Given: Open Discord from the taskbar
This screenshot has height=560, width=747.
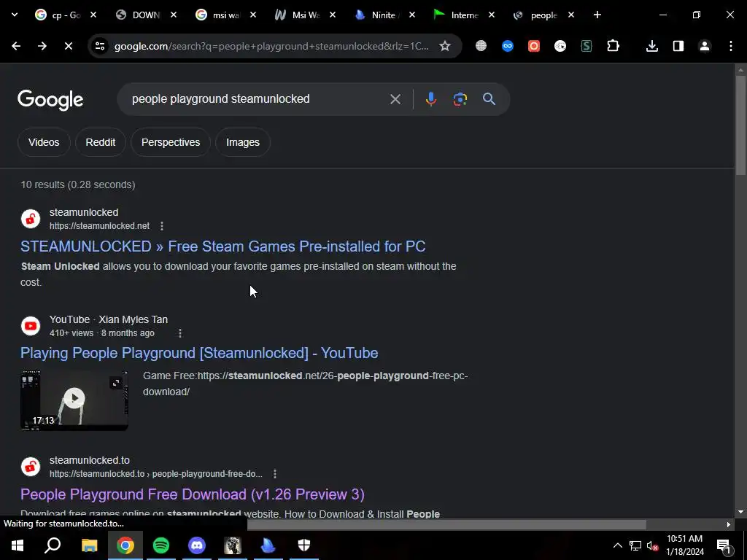Looking at the screenshot, I should pos(197,545).
